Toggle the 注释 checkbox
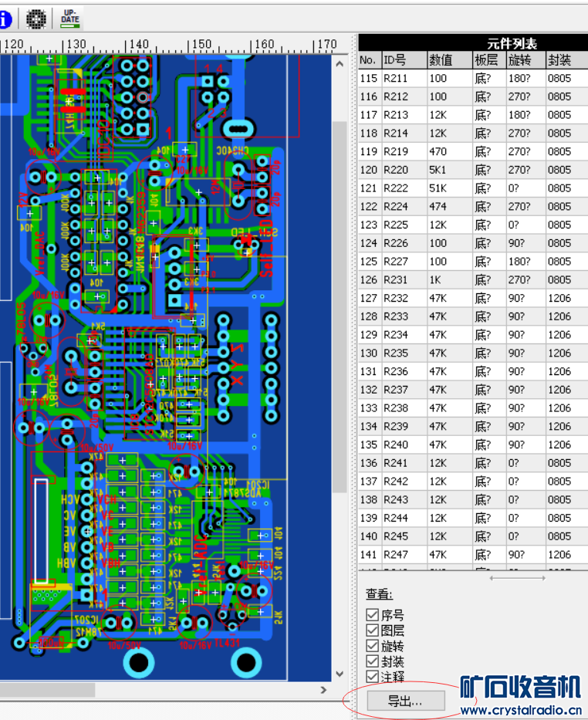The height and width of the screenshot is (720, 588). [x=372, y=676]
